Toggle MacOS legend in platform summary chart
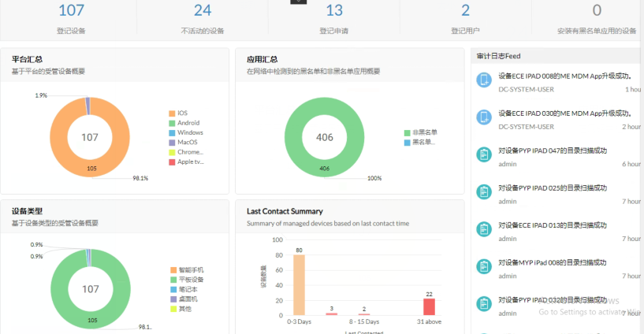 pyautogui.click(x=183, y=143)
